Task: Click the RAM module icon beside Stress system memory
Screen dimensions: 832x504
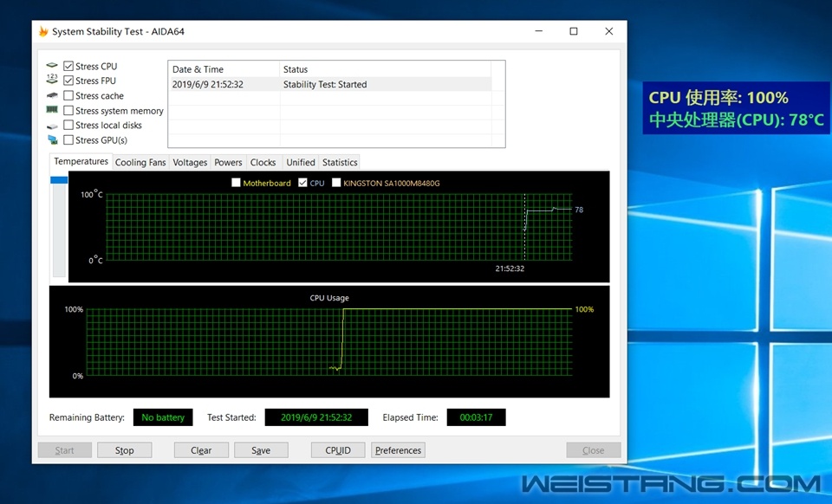Action: [x=52, y=110]
